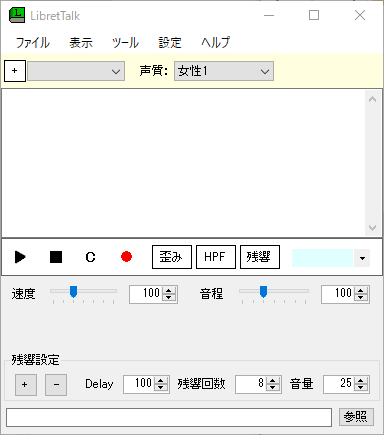Screen dimensions: 384x435
Task: Click the plus button in 残響設定
Action: click(26, 384)
